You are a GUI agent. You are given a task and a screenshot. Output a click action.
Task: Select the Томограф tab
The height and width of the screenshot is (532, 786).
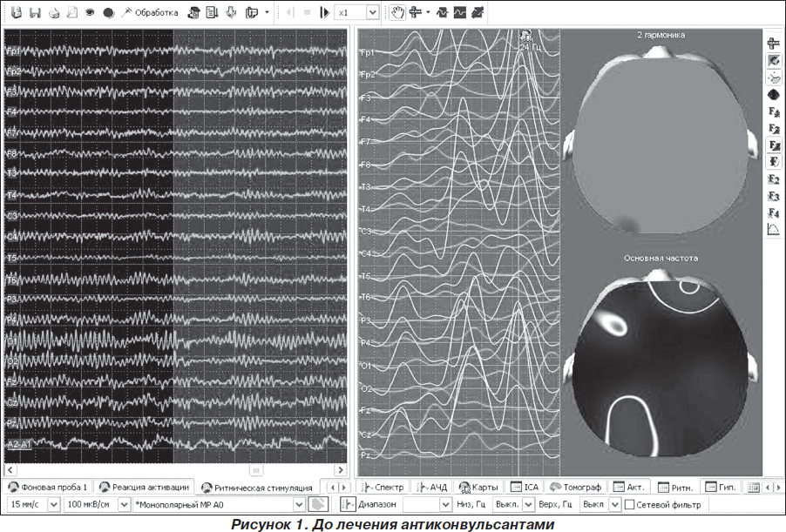point(576,487)
